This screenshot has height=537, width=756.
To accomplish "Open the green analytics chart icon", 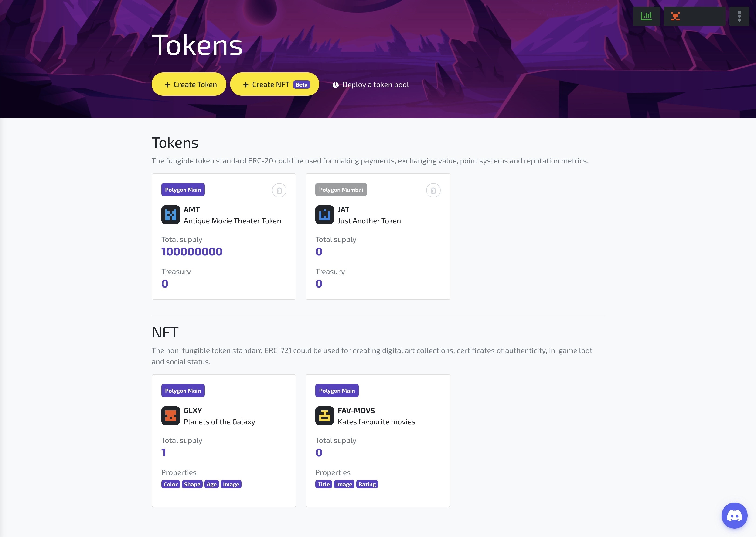I will pyautogui.click(x=646, y=16).
